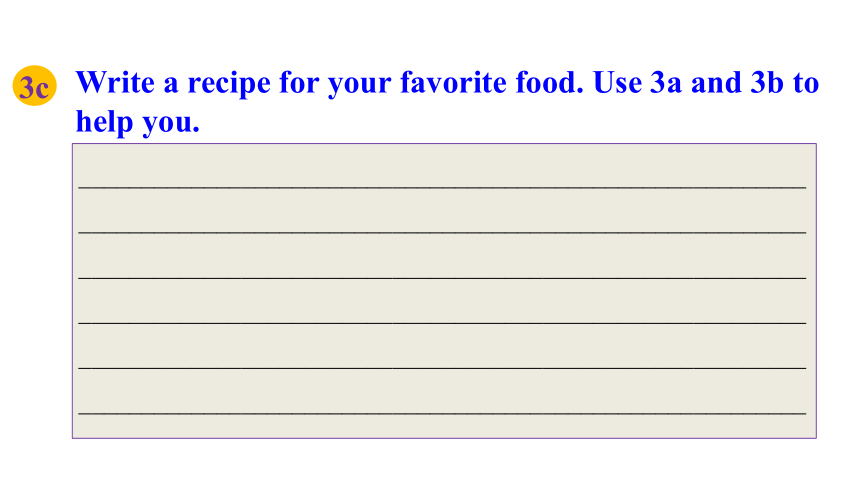Image resolution: width=860 pixels, height=484 pixels.
Task: Click empty space below the last writing line
Action: pyautogui.click(x=442, y=426)
